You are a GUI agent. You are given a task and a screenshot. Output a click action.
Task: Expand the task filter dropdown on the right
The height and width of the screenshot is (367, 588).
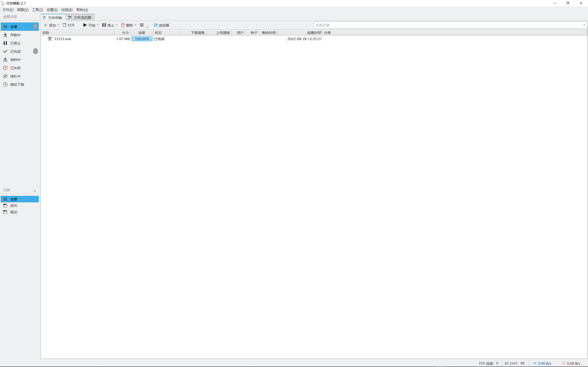coord(584,25)
